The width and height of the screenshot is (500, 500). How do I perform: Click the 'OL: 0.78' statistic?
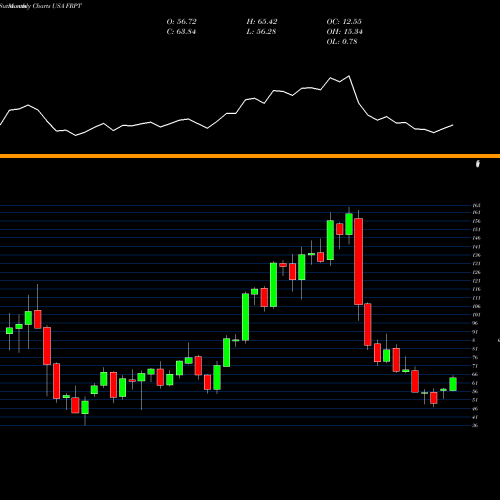tap(342, 42)
